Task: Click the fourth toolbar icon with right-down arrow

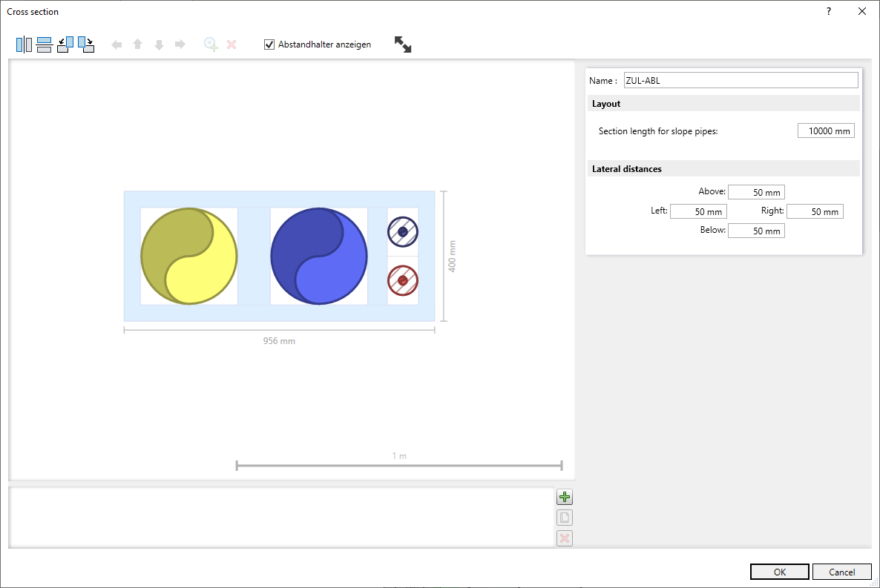Action: [x=86, y=44]
